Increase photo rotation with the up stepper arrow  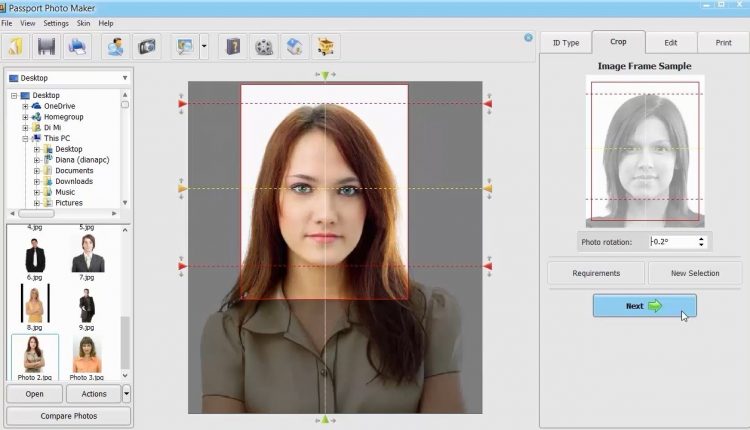click(x=701, y=239)
